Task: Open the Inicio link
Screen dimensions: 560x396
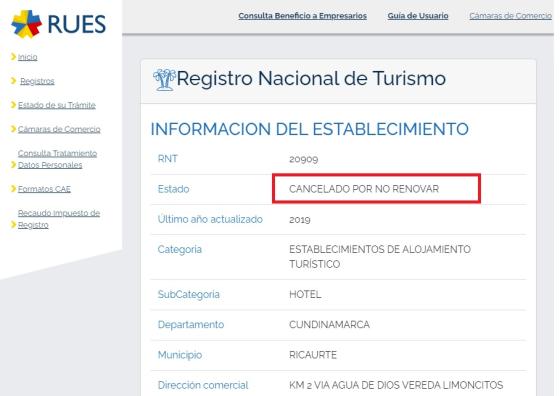Action: (x=28, y=57)
